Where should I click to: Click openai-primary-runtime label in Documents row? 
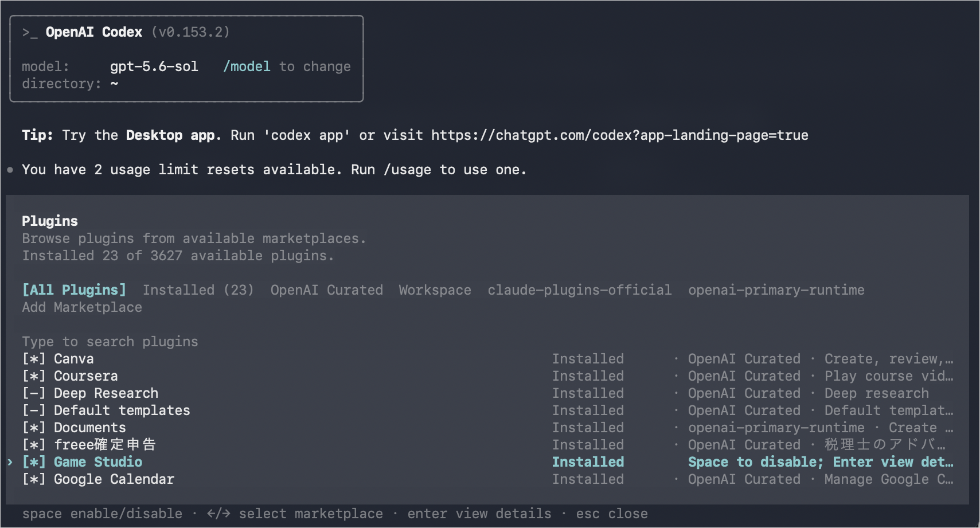pyautogui.click(x=776, y=428)
